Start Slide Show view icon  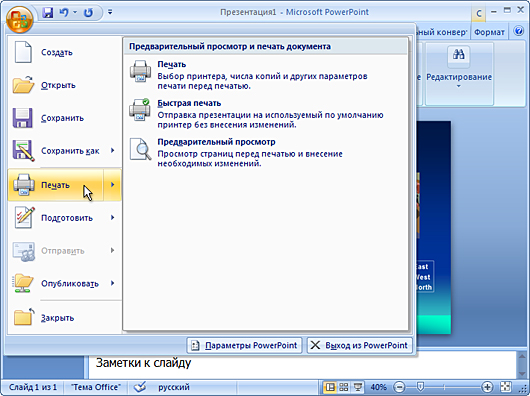click(358, 387)
